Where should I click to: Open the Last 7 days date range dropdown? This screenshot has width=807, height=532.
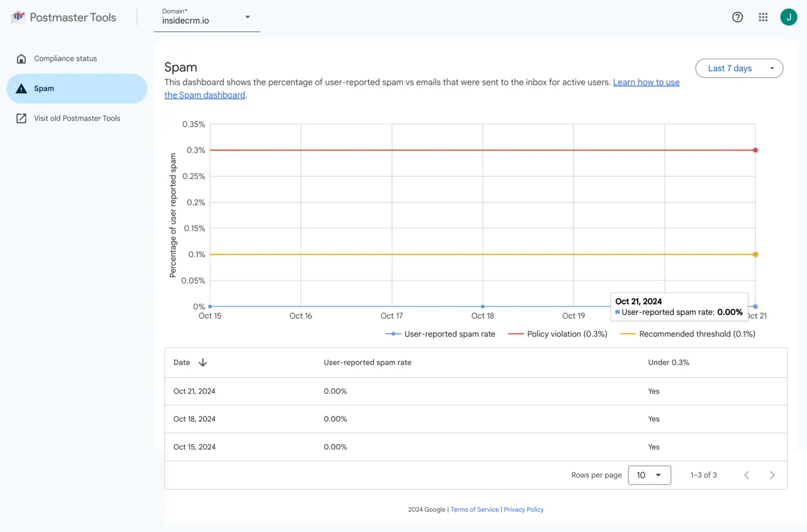tap(739, 68)
